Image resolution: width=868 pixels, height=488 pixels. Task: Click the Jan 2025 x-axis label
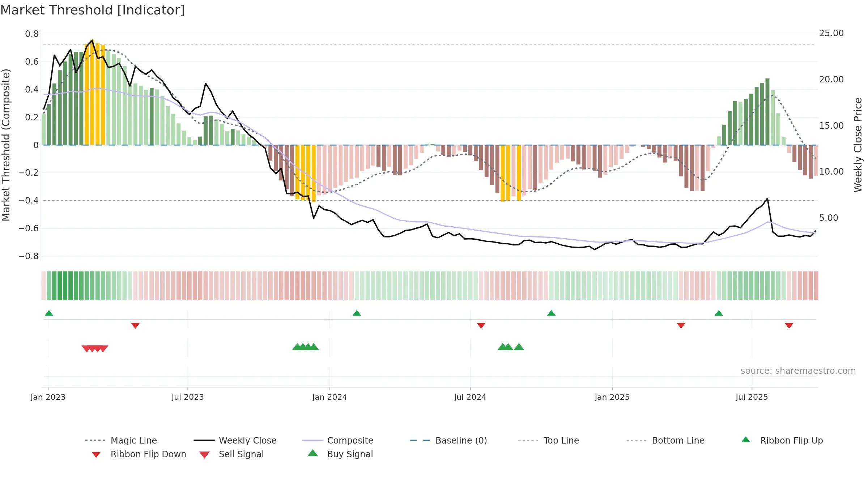[x=612, y=397]
